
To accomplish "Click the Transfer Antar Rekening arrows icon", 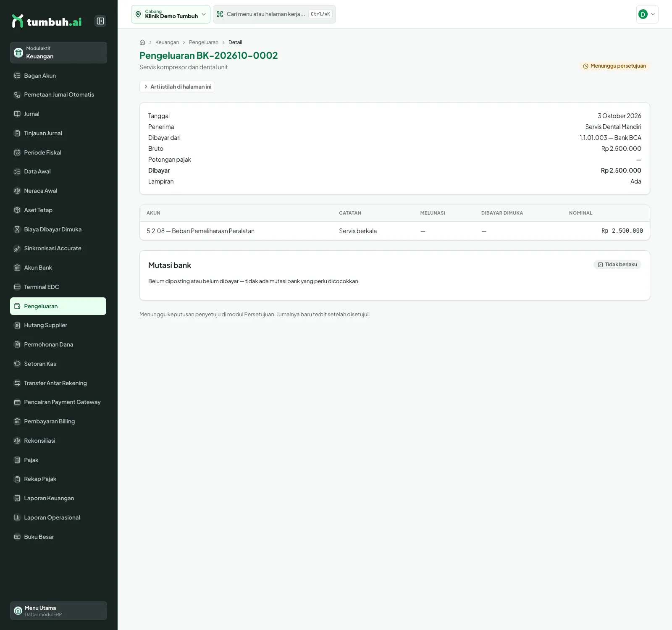I will point(17,383).
